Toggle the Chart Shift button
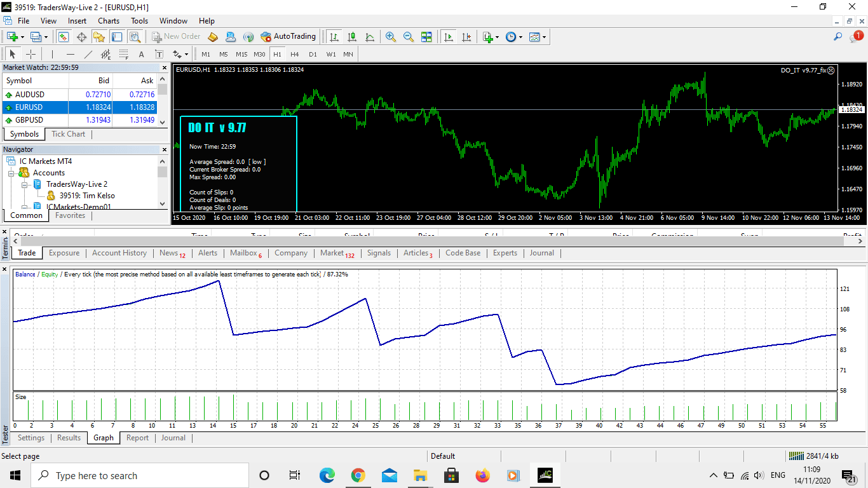 [x=466, y=37]
